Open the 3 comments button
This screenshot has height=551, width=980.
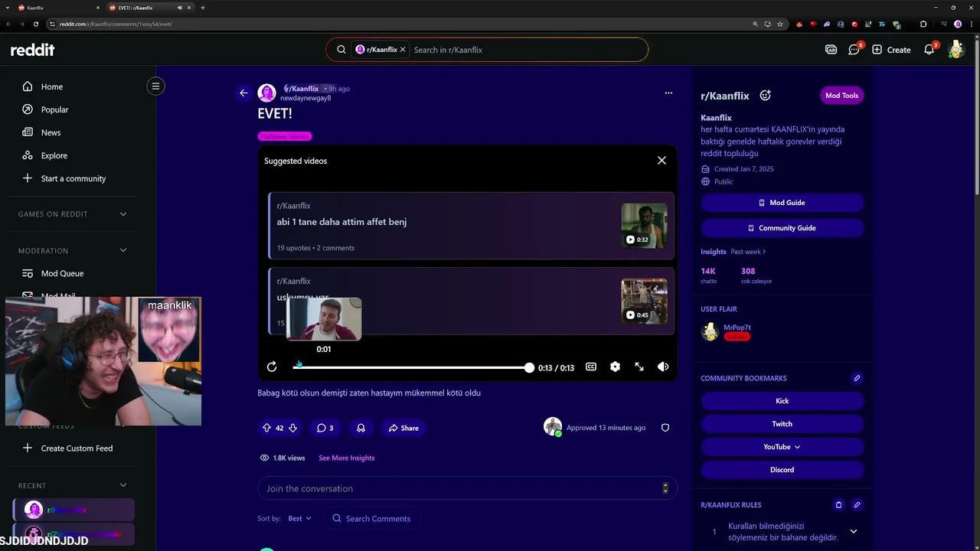[325, 428]
